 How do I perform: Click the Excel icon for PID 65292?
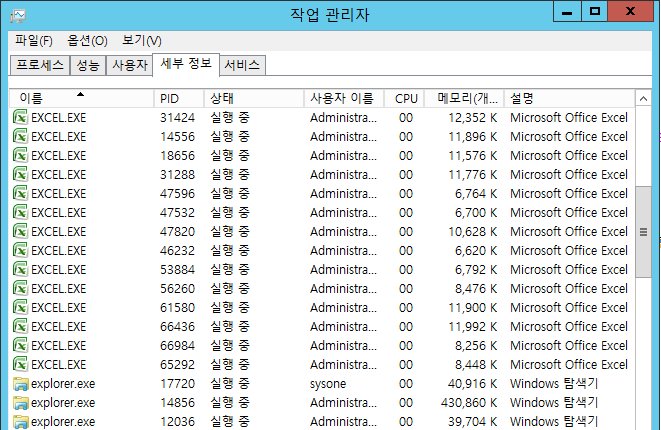coord(20,364)
